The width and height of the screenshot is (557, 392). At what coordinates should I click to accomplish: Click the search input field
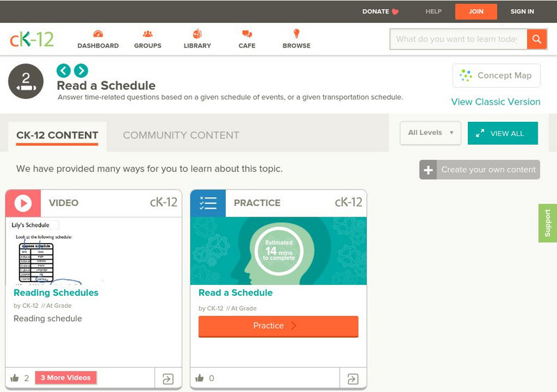point(459,39)
